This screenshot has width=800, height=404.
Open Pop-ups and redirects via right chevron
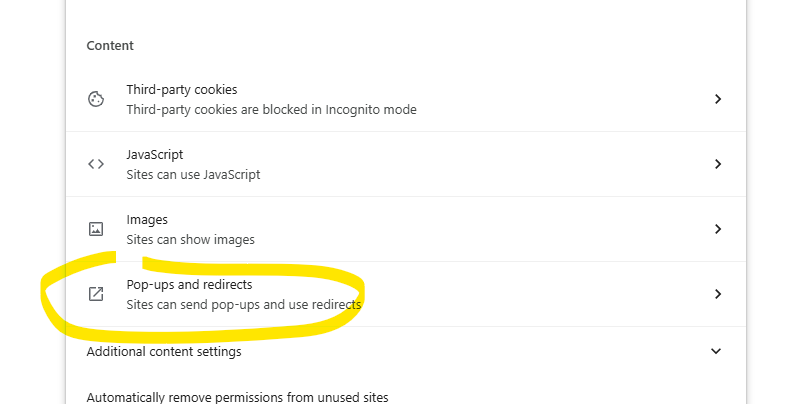tap(718, 294)
